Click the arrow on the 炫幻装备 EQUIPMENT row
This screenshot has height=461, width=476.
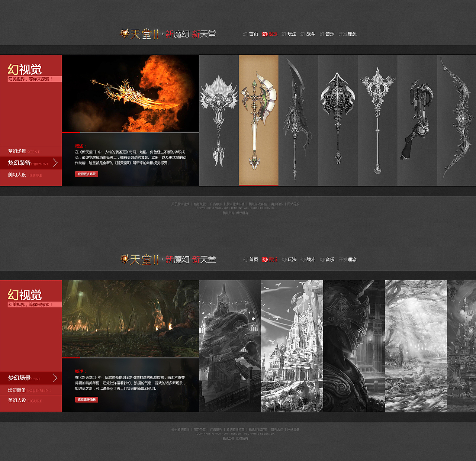(x=55, y=162)
